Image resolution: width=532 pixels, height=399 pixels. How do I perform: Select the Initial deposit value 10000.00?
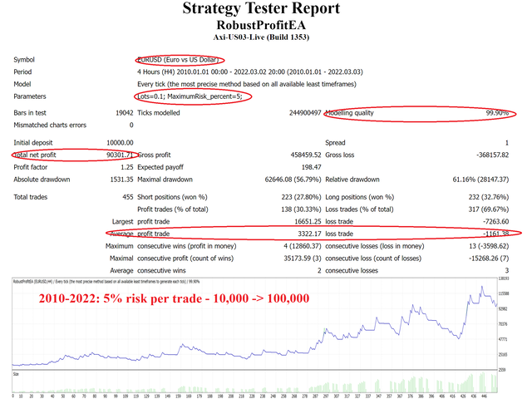pos(120,142)
